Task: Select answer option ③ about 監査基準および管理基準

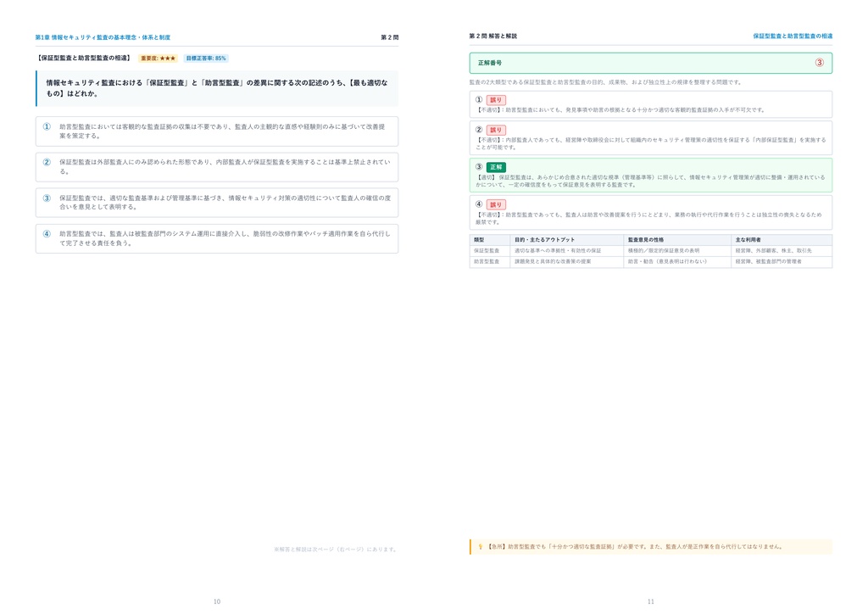Action: [216, 203]
